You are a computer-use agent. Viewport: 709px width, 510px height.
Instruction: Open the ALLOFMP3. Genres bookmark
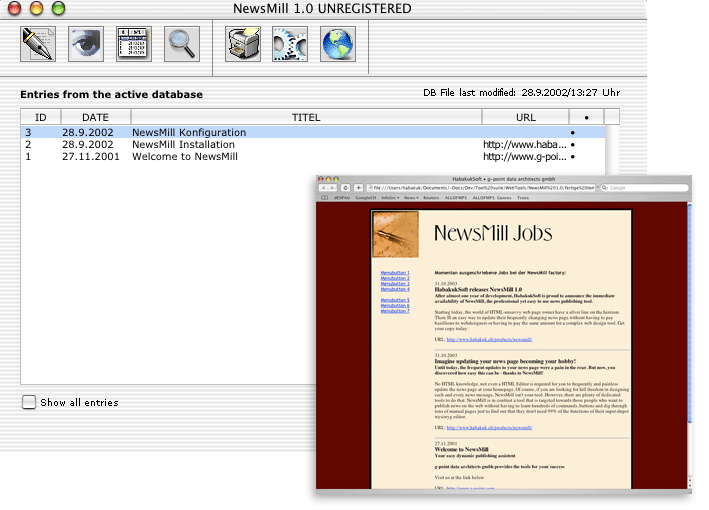[492, 198]
